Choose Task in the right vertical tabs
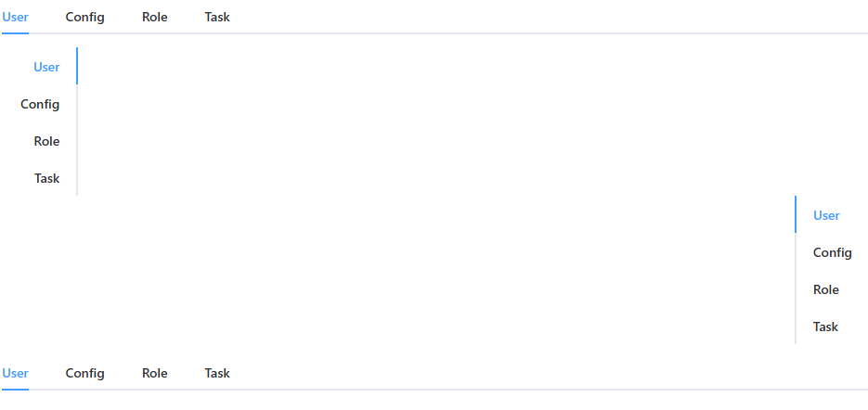Screen dimensions: 868x410 coord(826,327)
